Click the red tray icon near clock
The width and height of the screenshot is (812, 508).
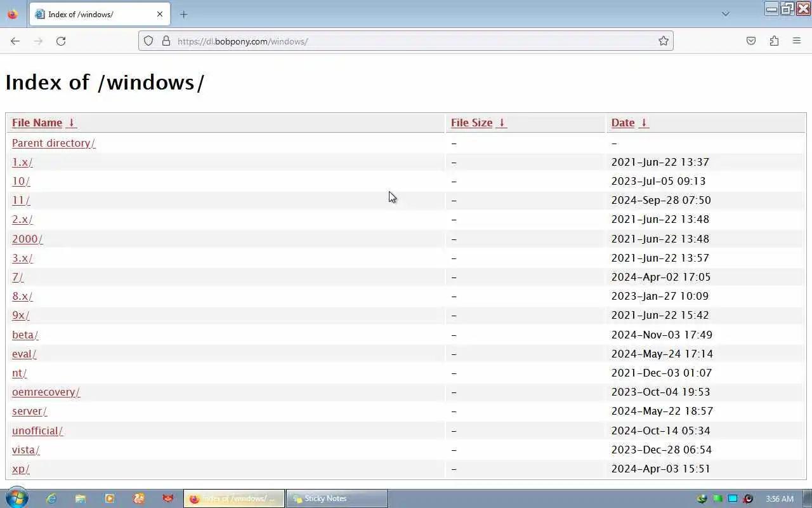tap(748, 498)
